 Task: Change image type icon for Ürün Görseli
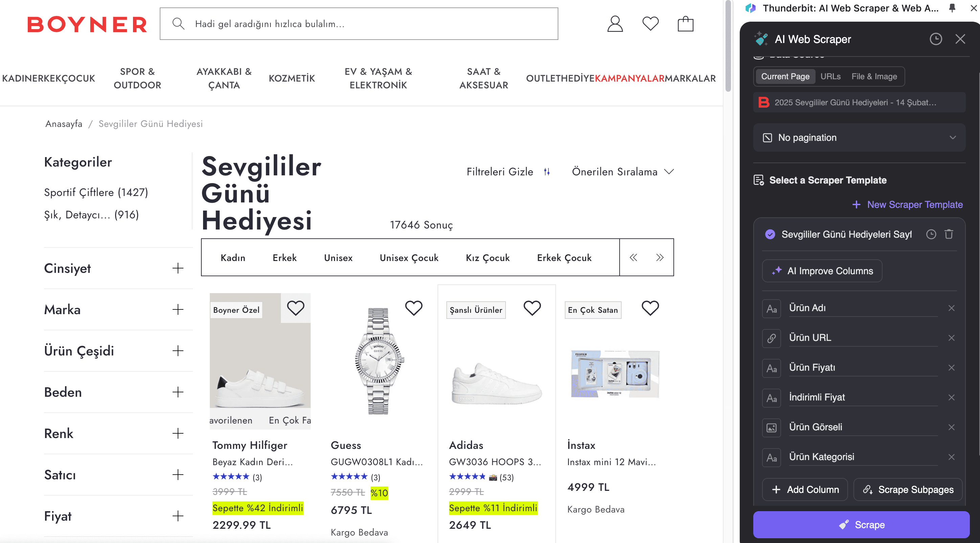coord(771,428)
